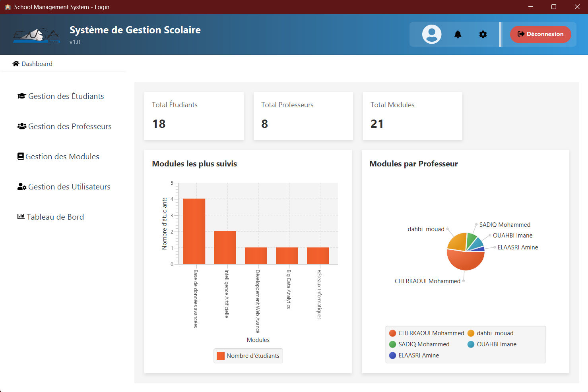Image resolution: width=588 pixels, height=392 pixels.
Task: Click the dahbi mouad pie slice
Action: tap(458, 242)
